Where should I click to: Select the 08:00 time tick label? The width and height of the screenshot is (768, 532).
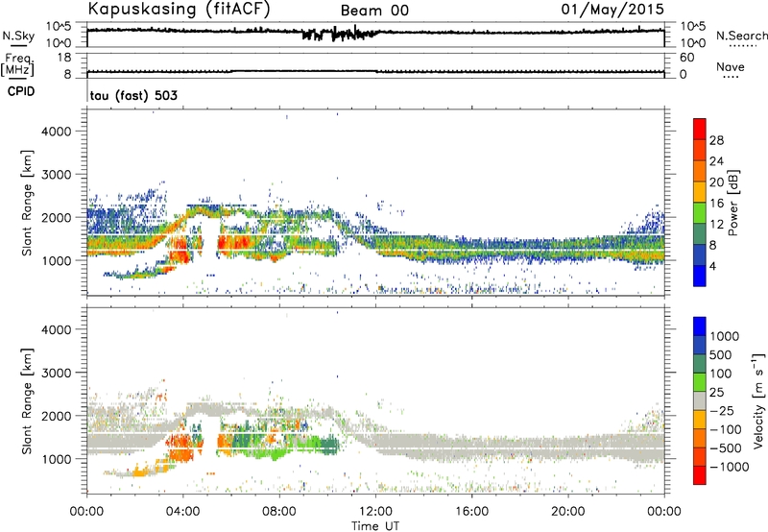tap(279, 512)
